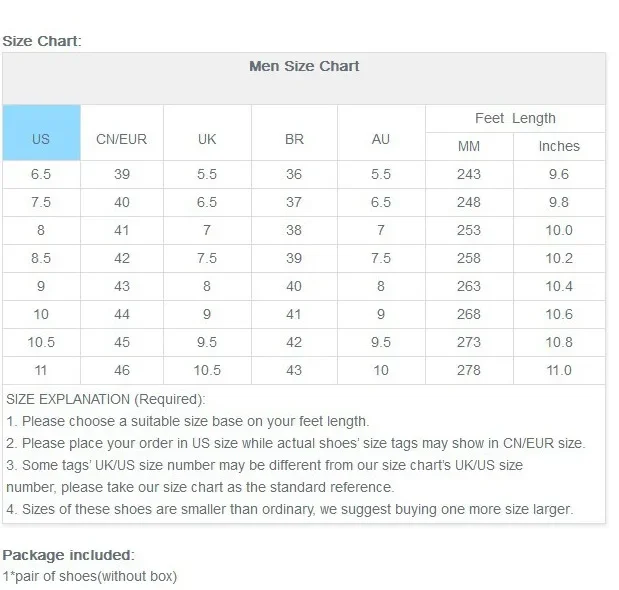Click the BR column header
This screenshot has height=590, width=619.
click(x=294, y=133)
